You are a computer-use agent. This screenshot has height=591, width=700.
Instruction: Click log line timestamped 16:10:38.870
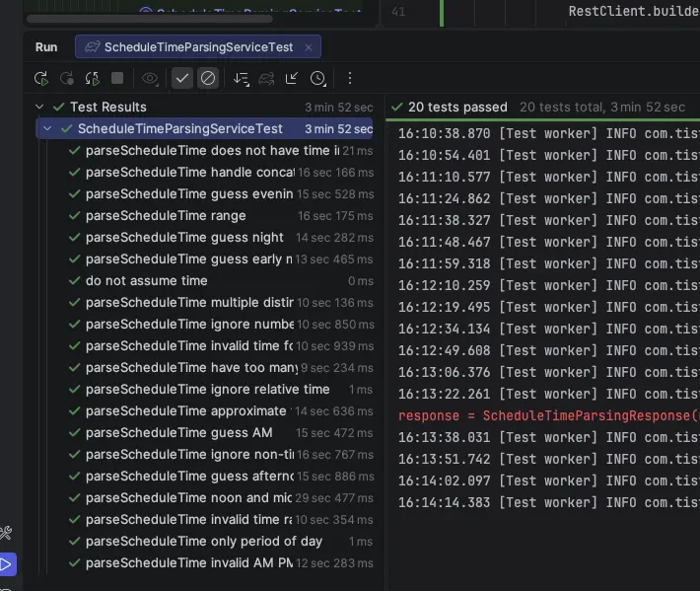pyautogui.click(x=548, y=133)
